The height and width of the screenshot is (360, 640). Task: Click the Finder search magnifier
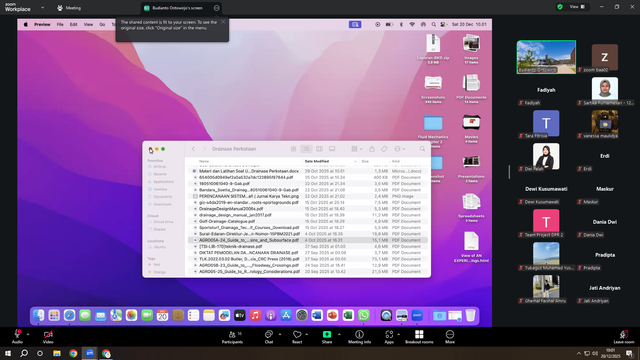(x=422, y=149)
